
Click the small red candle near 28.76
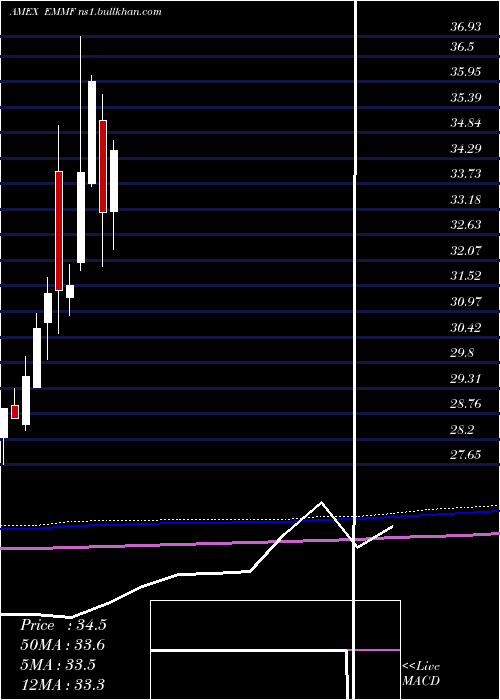[x=15, y=412]
